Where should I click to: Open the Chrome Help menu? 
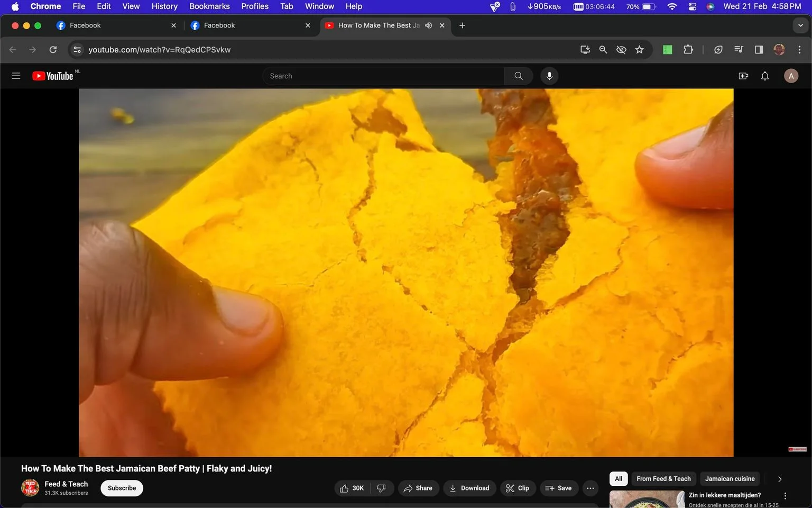tap(354, 6)
